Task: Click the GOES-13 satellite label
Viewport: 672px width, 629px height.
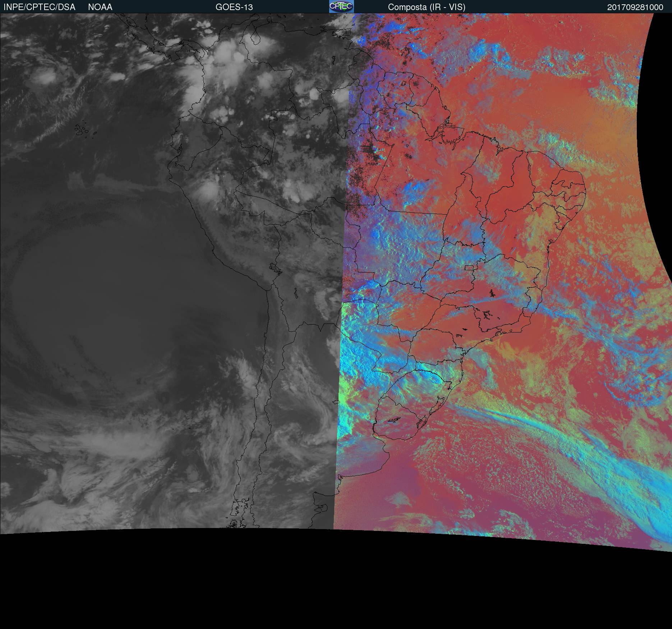Action: pyautogui.click(x=234, y=7)
